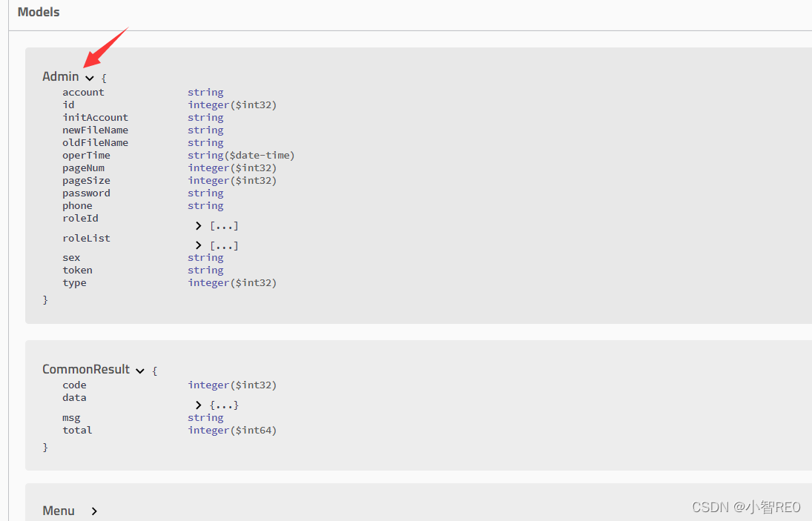Viewport: 812px width, 521px height.
Task: Click the Admin model title
Action: coord(61,76)
